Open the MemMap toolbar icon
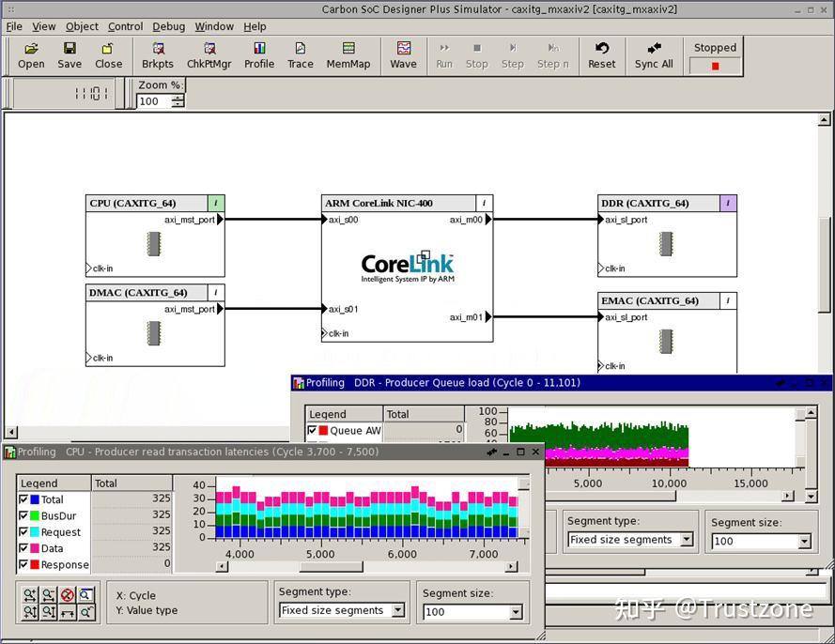This screenshot has width=835, height=644. click(x=348, y=55)
